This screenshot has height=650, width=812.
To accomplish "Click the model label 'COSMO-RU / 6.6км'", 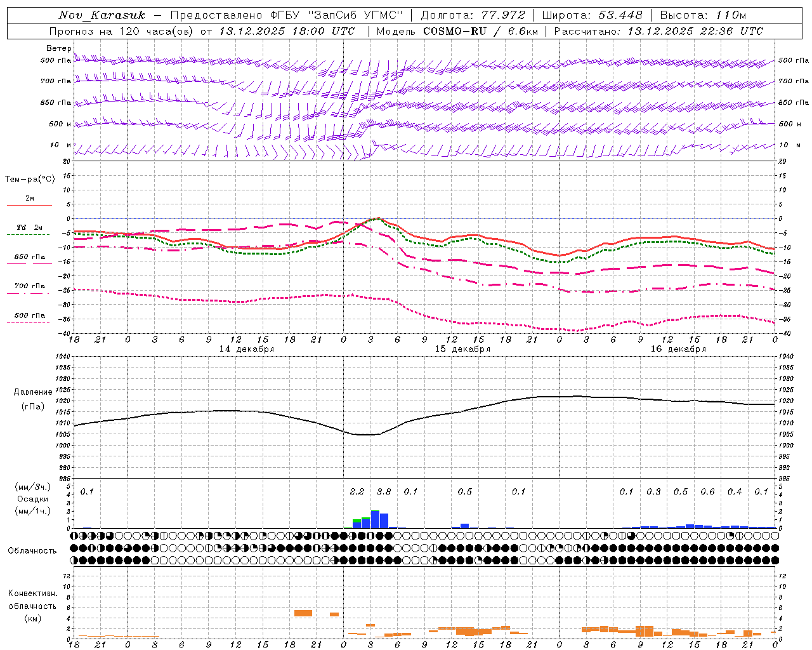I will tap(480, 31).
